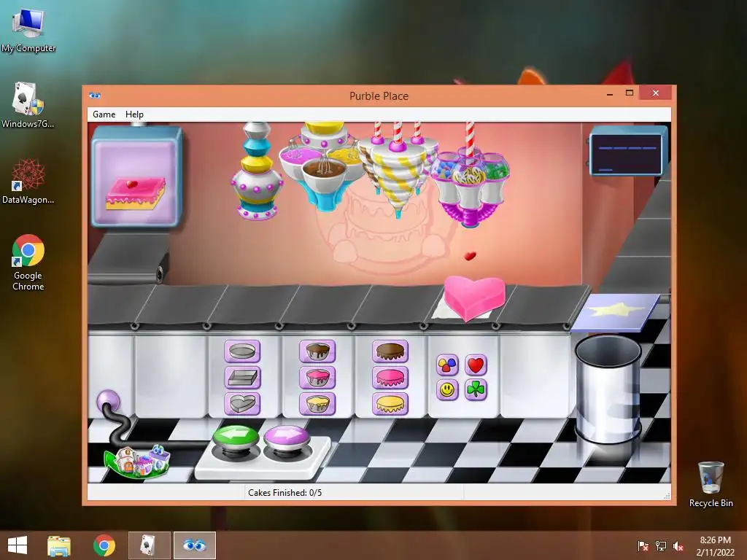View the cake order display screen
The height and width of the screenshot is (560, 747).
[136, 176]
